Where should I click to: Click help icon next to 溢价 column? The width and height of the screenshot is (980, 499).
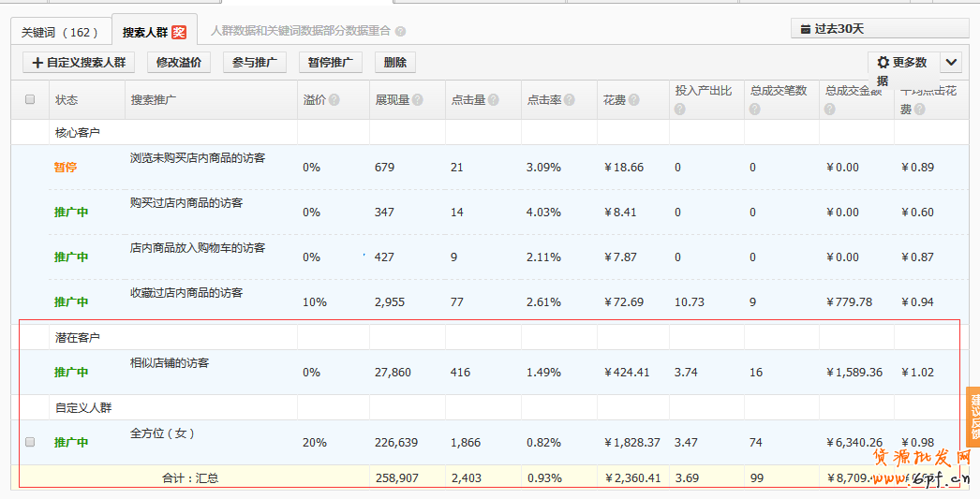pyautogui.click(x=334, y=100)
